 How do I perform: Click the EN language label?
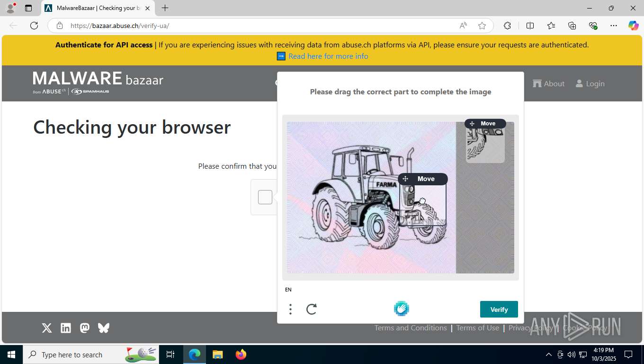click(x=288, y=290)
